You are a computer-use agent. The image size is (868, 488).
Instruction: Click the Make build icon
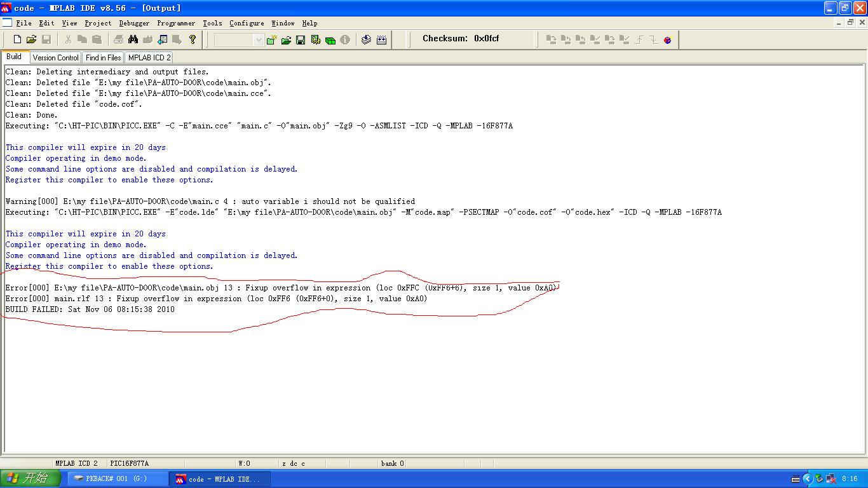(366, 39)
